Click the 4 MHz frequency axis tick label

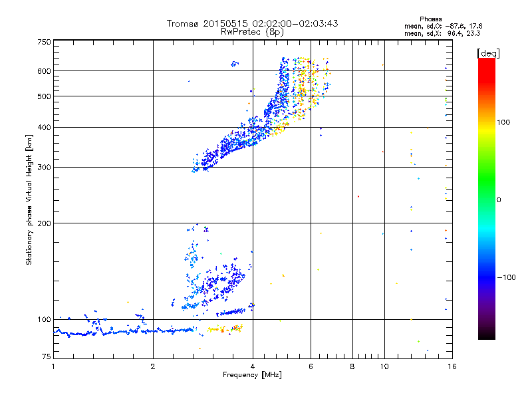tap(253, 366)
